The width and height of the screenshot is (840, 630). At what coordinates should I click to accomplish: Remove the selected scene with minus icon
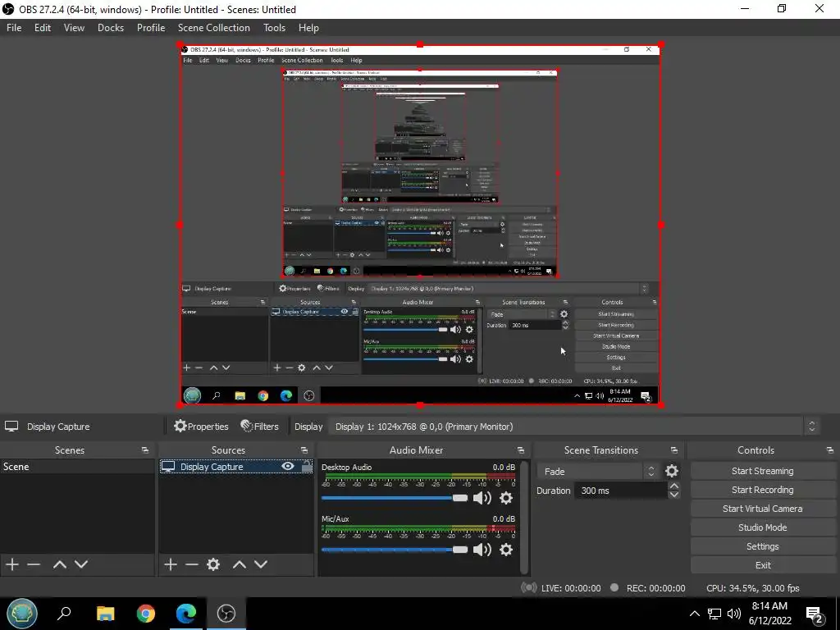(x=34, y=564)
